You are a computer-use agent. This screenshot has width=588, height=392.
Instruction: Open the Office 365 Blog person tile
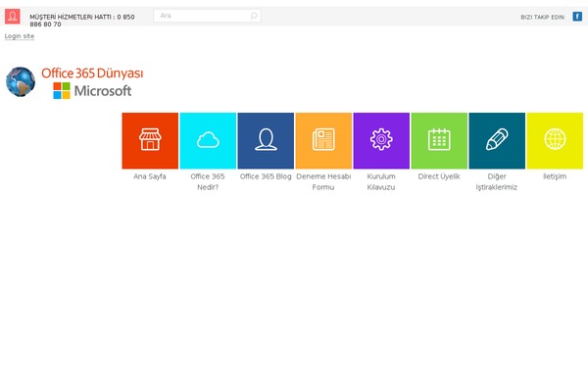pyautogui.click(x=266, y=141)
